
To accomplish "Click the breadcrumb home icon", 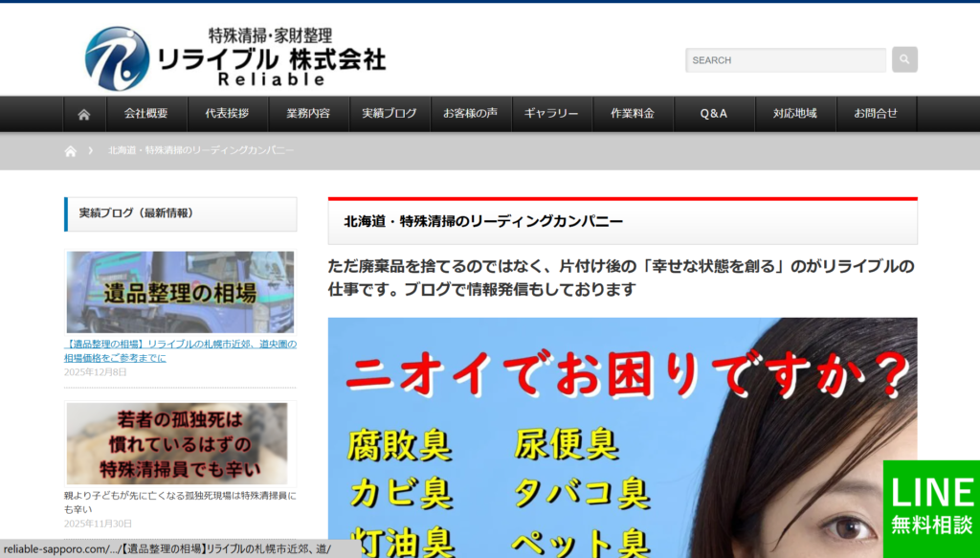I will [x=70, y=151].
